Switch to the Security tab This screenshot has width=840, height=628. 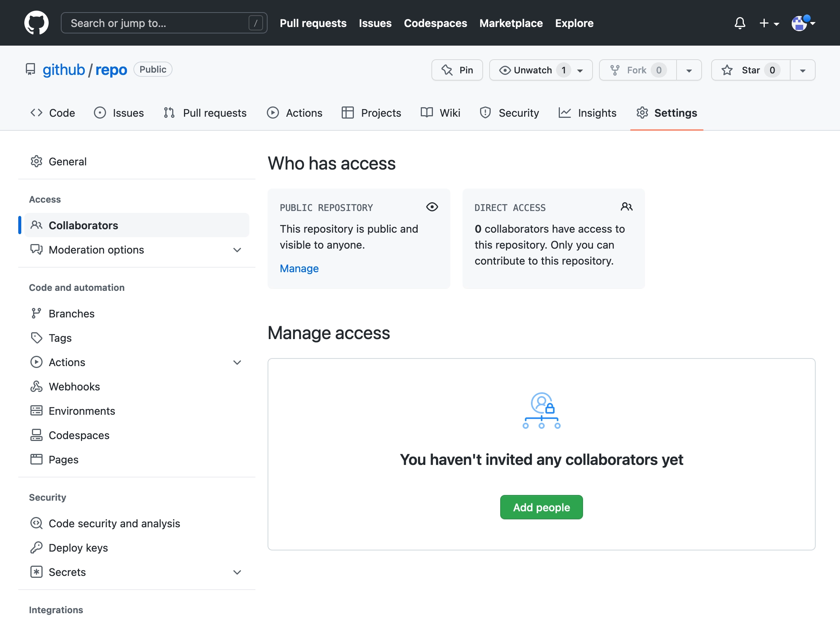coord(509,113)
